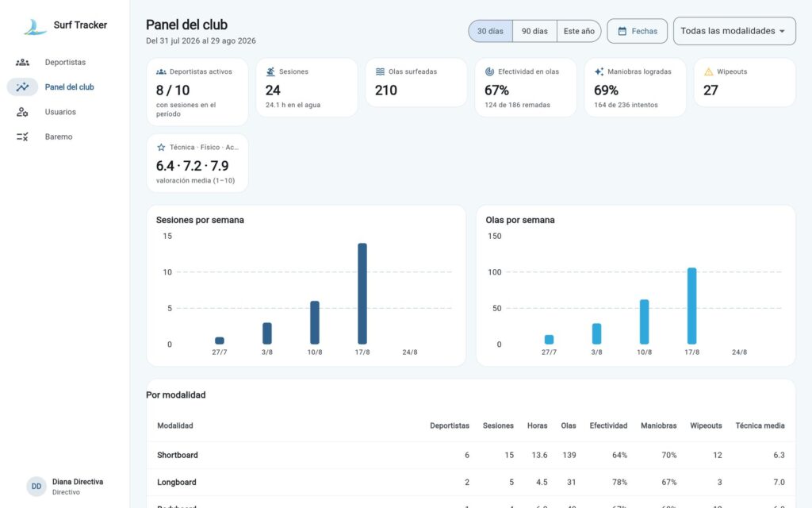Click the Deportistas activos card icon
The width and height of the screenshot is (812, 508).
(161, 71)
